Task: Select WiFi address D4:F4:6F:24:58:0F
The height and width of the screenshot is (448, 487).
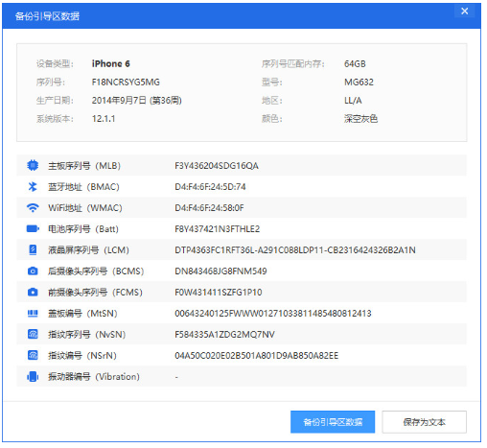Action: pyautogui.click(x=209, y=208)
